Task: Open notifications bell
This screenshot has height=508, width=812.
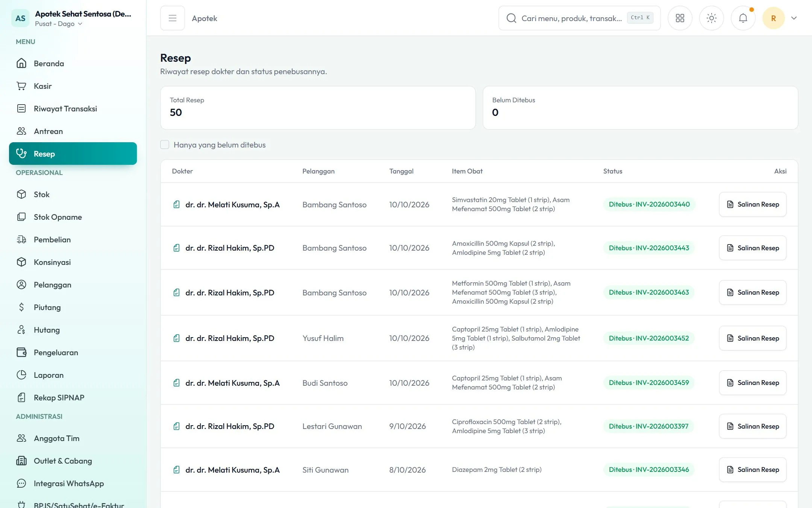Action: coord(743,18)
